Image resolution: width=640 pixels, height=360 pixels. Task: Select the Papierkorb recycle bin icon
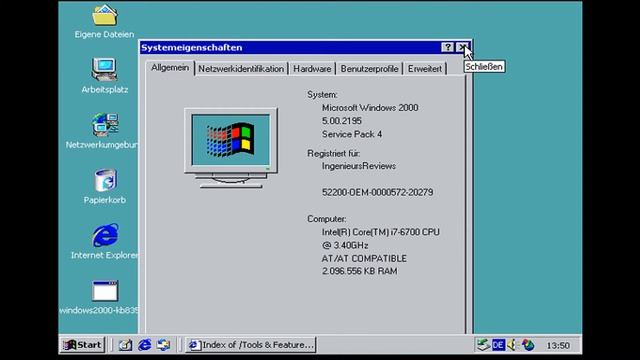[x=105, y=180]
